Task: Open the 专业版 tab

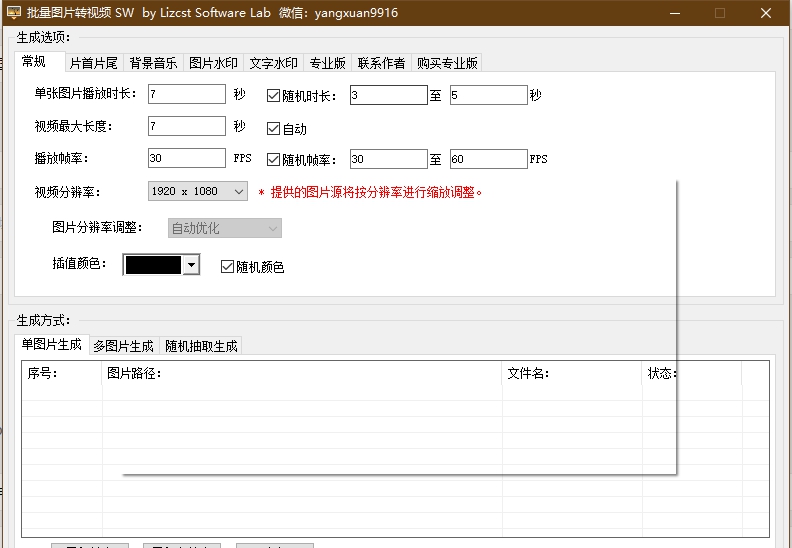Action: pos(327,63)
